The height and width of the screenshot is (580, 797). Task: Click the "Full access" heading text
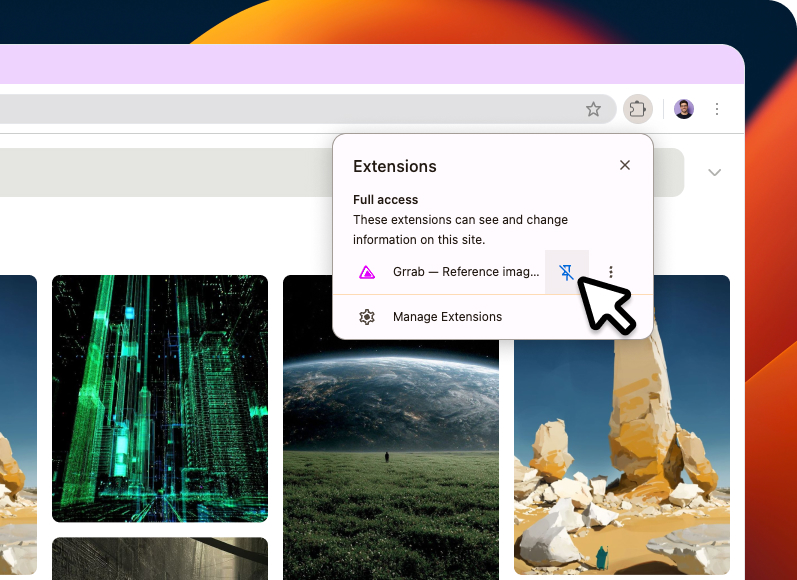(385, 200)
